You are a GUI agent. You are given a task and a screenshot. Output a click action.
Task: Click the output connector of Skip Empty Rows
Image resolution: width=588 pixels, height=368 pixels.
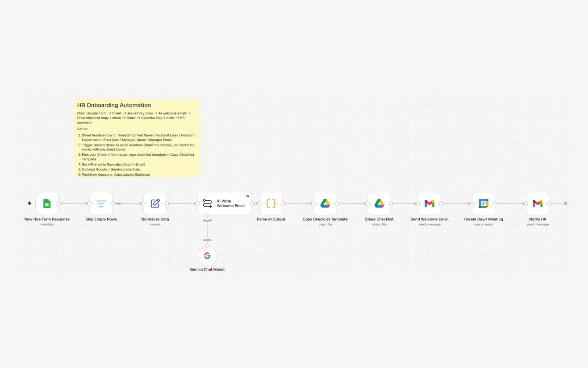tap(113, 204)
